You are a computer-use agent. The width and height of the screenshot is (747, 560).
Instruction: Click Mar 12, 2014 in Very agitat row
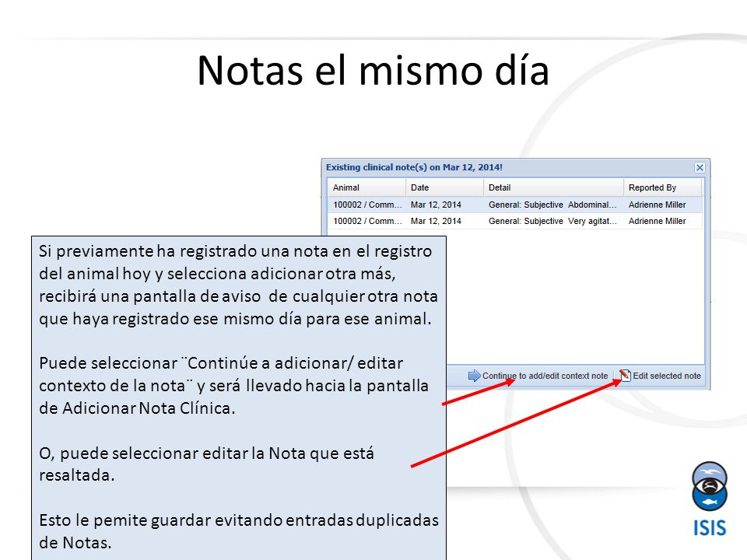point(436,221)
